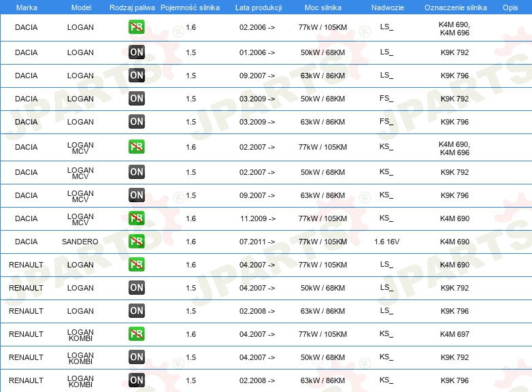The height and width of the screenshot is (392, 532).
Task: Click petrol icon in Dacia Logan MCV 02.2007 row
Action: point(137,147)
